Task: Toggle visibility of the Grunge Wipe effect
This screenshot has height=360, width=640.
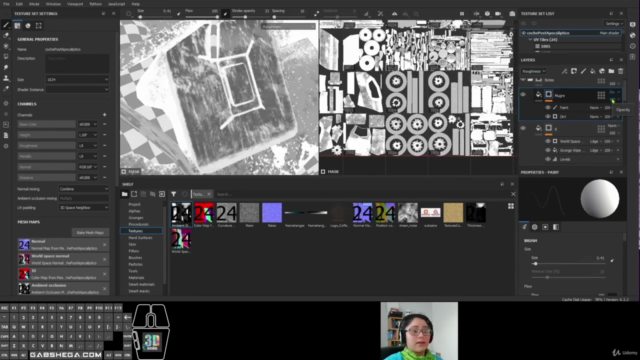Action: click(x=548, y=150)
